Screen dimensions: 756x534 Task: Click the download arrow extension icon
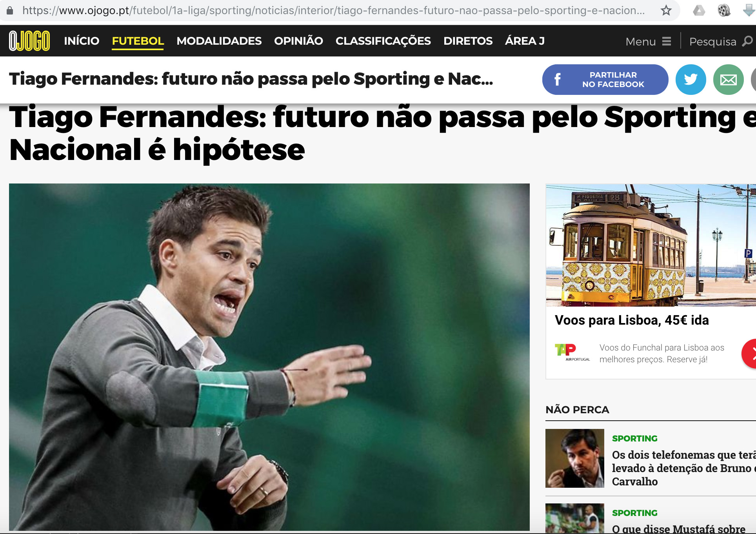coord(749,11)
